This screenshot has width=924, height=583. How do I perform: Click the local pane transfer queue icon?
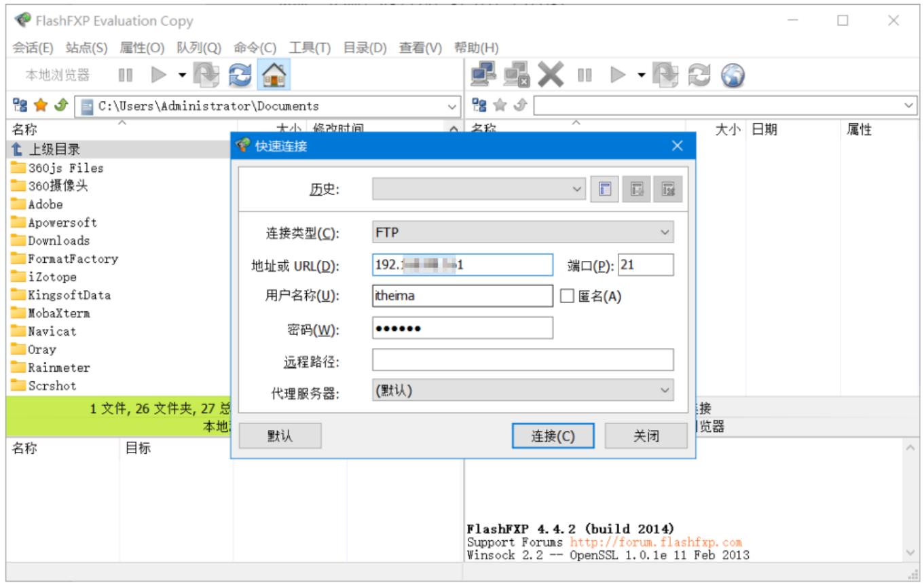tap(206, 75)
